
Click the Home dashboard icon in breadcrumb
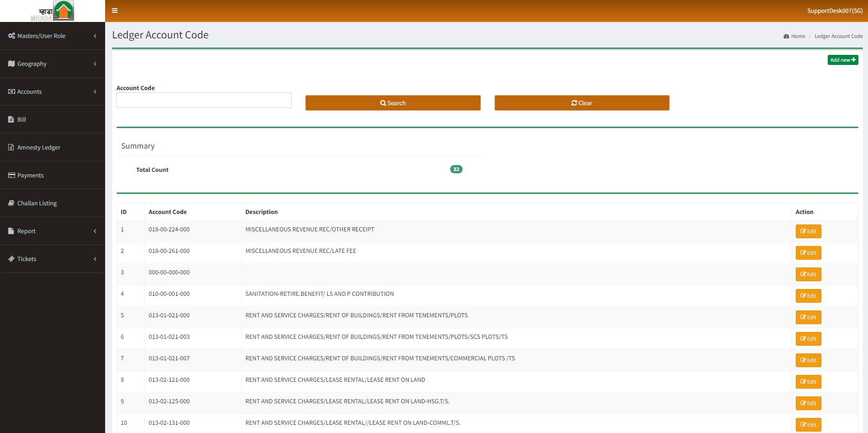[786, 36]
